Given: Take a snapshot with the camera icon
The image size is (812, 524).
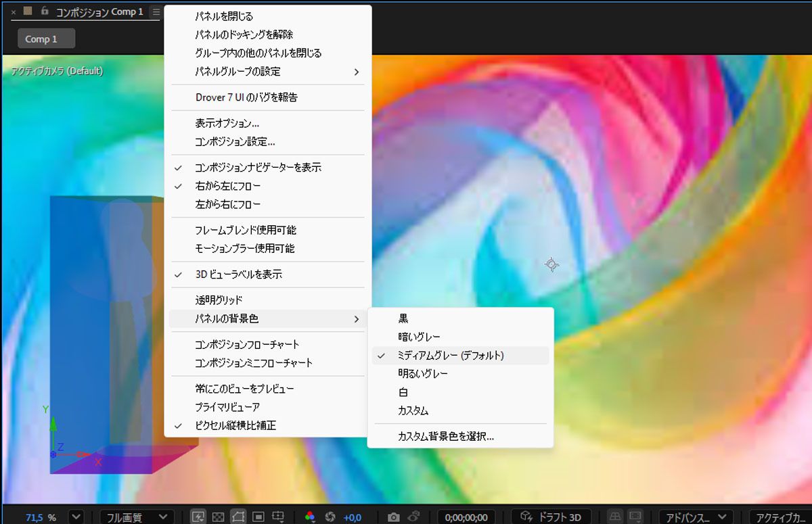Looking at the screenshot, I should pyautogui.click(x=394, y=516).
